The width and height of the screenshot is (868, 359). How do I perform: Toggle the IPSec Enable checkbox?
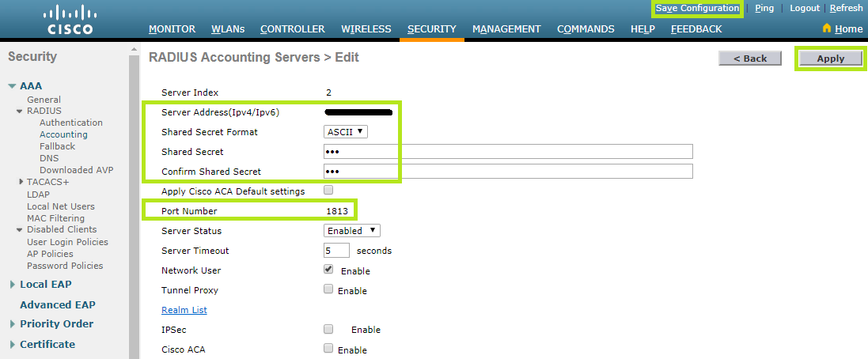(328, 329)
